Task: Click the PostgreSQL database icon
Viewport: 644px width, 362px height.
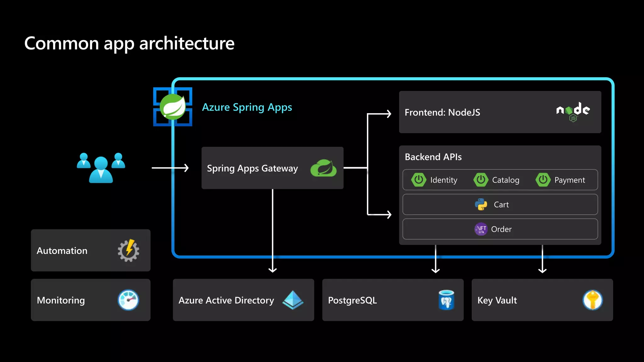Action: [446, 300]
